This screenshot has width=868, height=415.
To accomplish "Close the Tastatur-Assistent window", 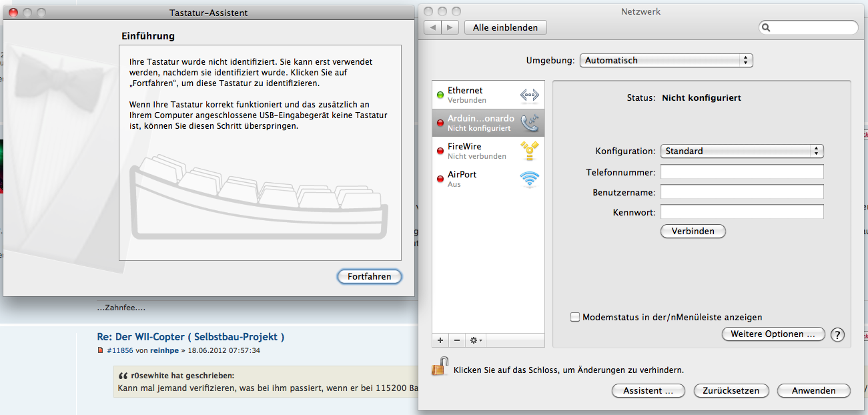I will pyautogui.click(x=12, y=13).
